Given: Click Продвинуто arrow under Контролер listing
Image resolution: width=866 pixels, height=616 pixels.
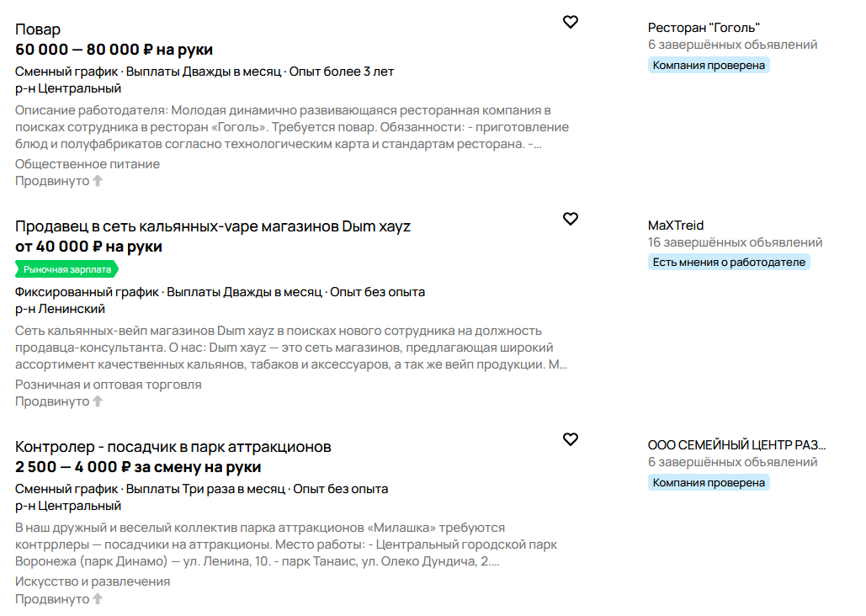Looking at the screenshot, I should [98, 598].
